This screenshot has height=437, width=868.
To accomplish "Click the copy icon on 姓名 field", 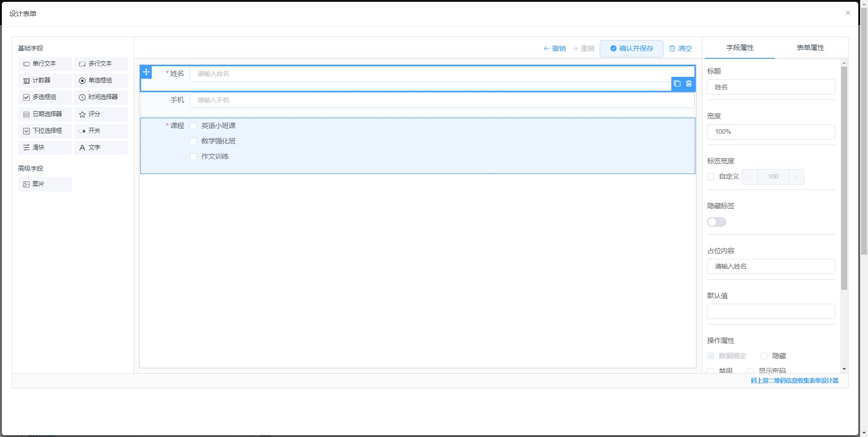I will (x=677, y=84).
